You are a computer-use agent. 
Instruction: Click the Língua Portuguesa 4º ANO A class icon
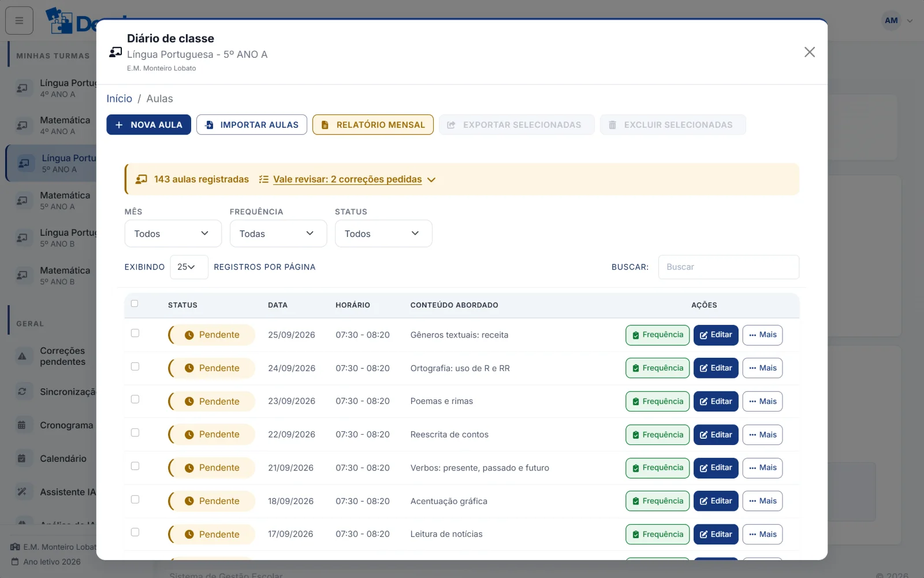pos(22,88)
